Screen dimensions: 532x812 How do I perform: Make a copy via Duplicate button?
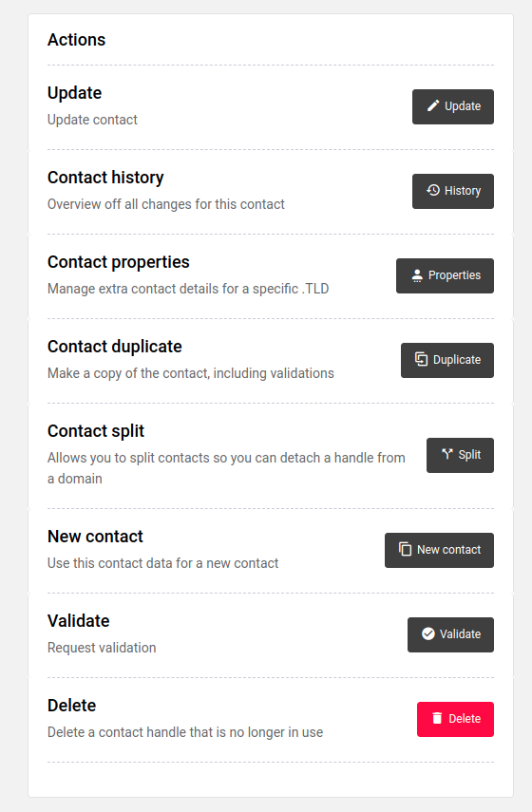(x=447, y=360)
